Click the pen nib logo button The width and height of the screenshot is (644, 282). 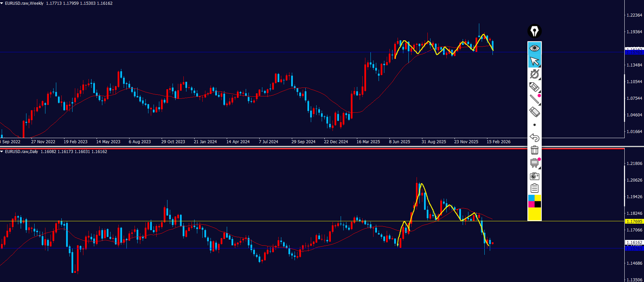[535, 32]
